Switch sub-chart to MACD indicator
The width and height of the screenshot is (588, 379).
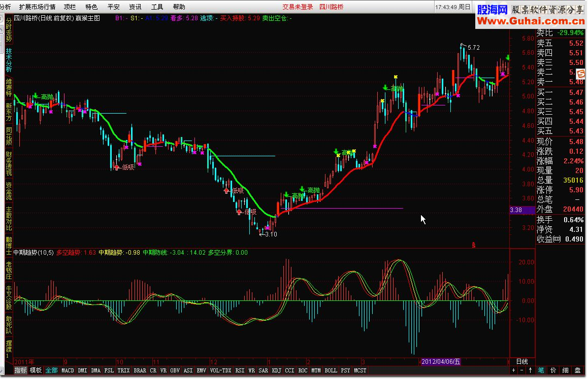pyautogui.click(x=68, y=371)
